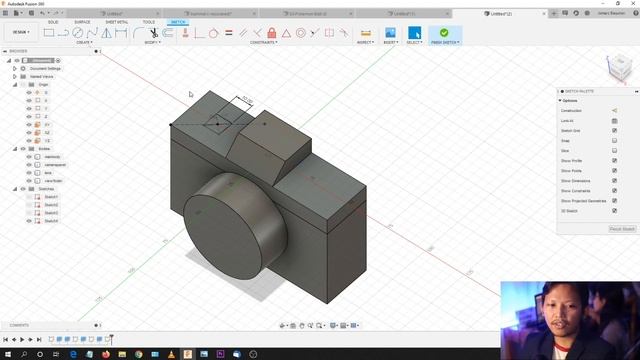Switch to the Surface tab

[x=82, y=22]
